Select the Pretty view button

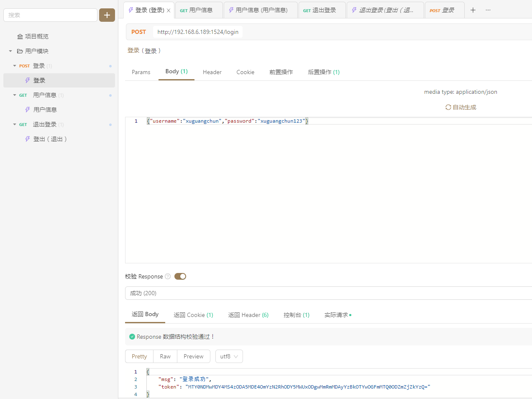coord(139,356)
